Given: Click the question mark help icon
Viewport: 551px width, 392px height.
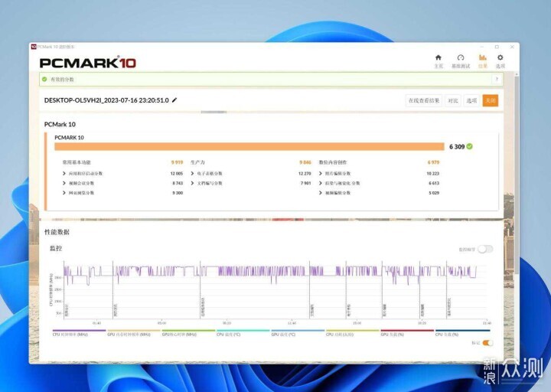Looking at the screenshot, I should (x=497, y=80).
